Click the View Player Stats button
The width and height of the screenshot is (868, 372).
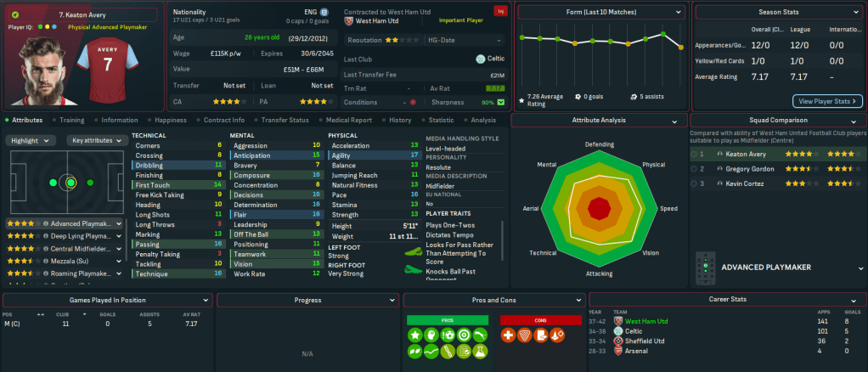click(826, 101)
